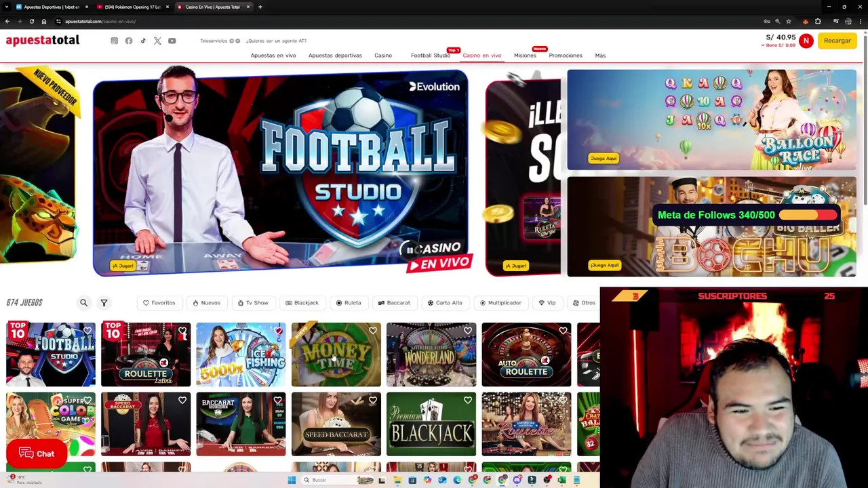Filter games by Vip
Screen dimensions: 868x488
click(x=547, y=303)
